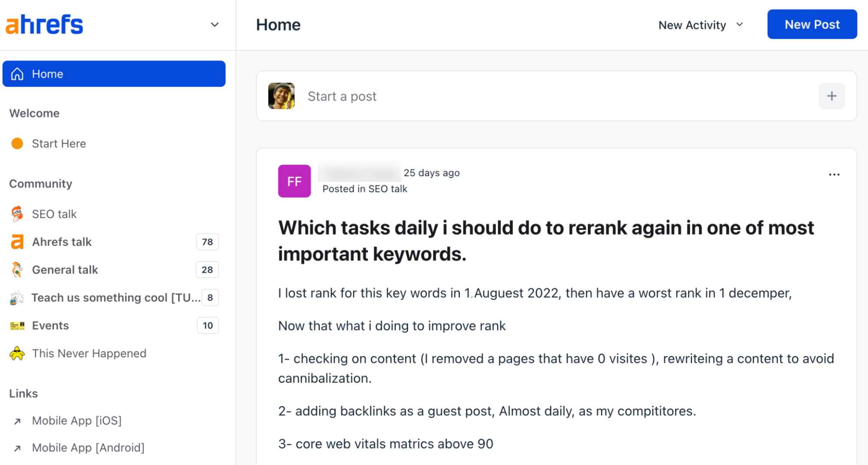Click the Events unread badge showing 10
The height and width of the screenshot is (465, 868).
click(x=207, y=325)
